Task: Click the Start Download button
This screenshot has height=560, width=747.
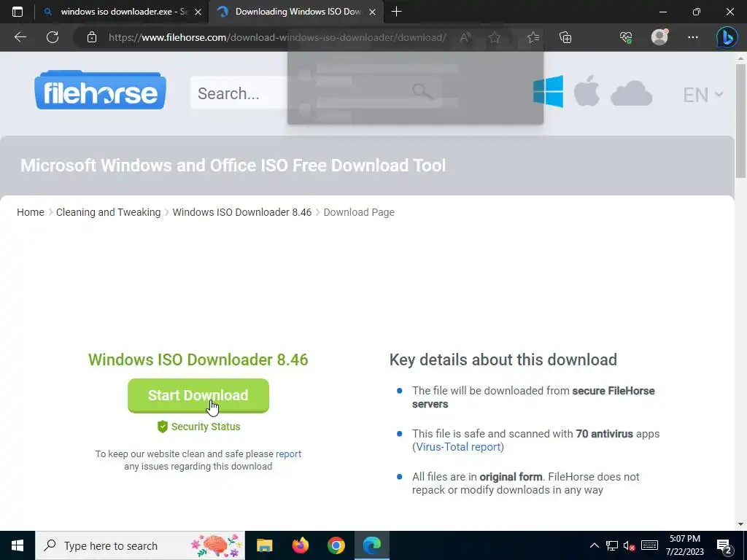Action: coord(198,395)
